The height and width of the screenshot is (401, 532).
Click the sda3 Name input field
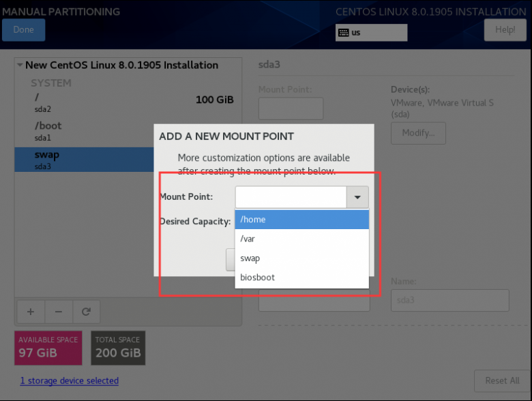450,300
